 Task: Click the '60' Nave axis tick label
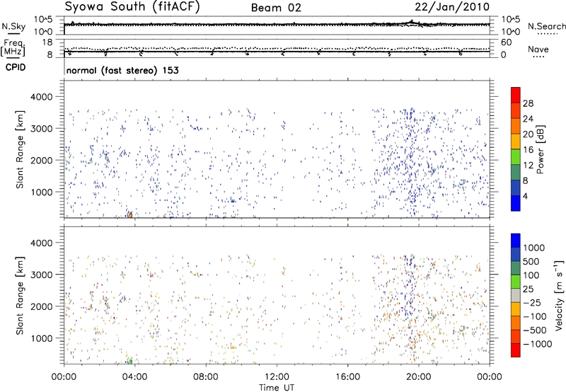coord(507,42)
